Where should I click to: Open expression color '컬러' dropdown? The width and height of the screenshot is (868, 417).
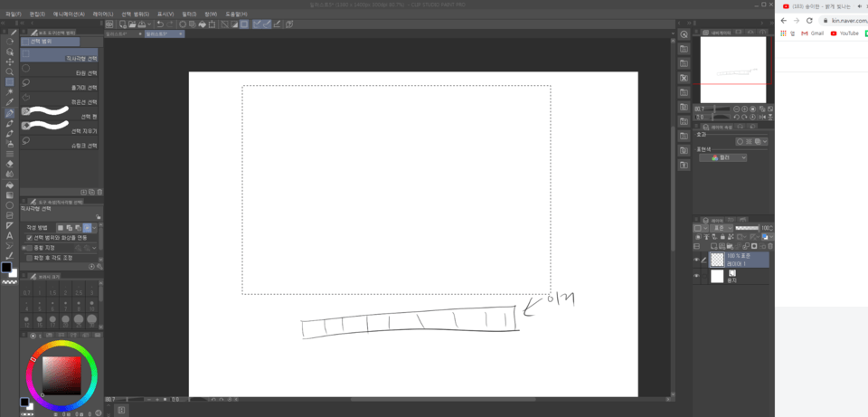coord(722,157)
